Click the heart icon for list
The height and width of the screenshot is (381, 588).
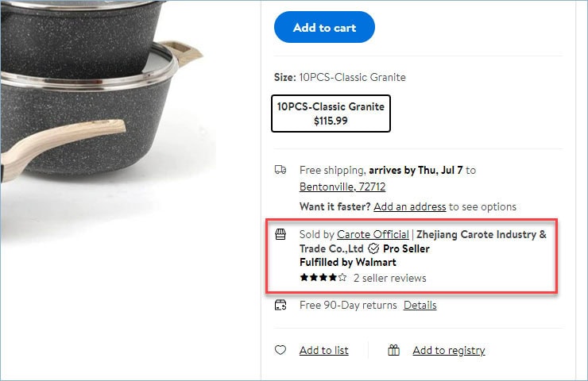click(x=280, y=350)
